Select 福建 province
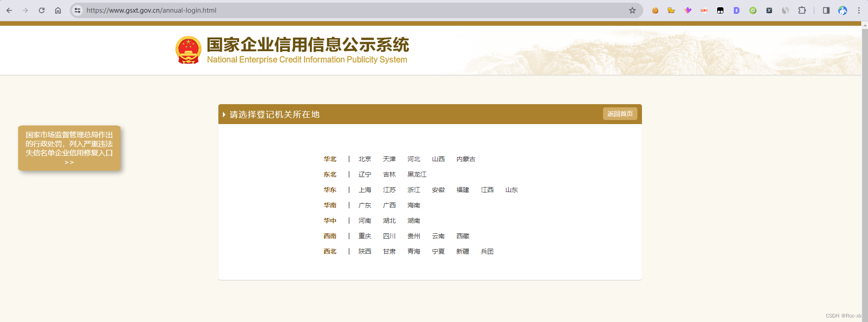The width and height of the screenshot is (868, 322). [463, 190]
